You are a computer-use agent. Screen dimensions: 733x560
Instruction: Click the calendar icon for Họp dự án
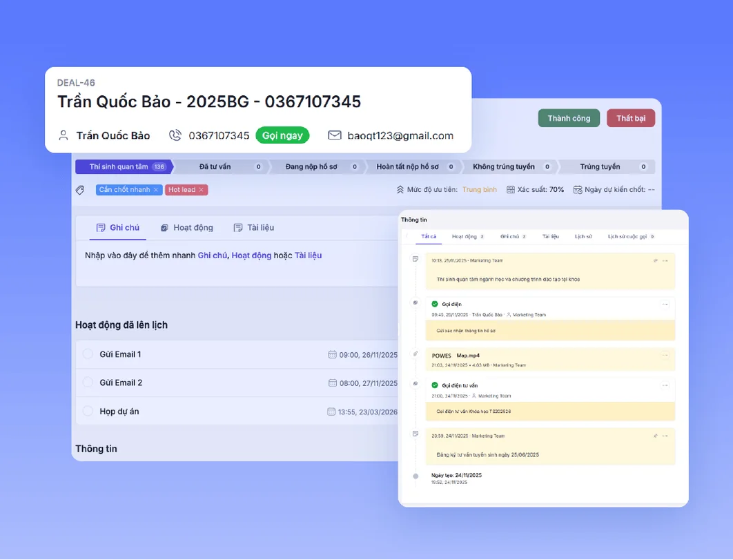click(331, 412)
